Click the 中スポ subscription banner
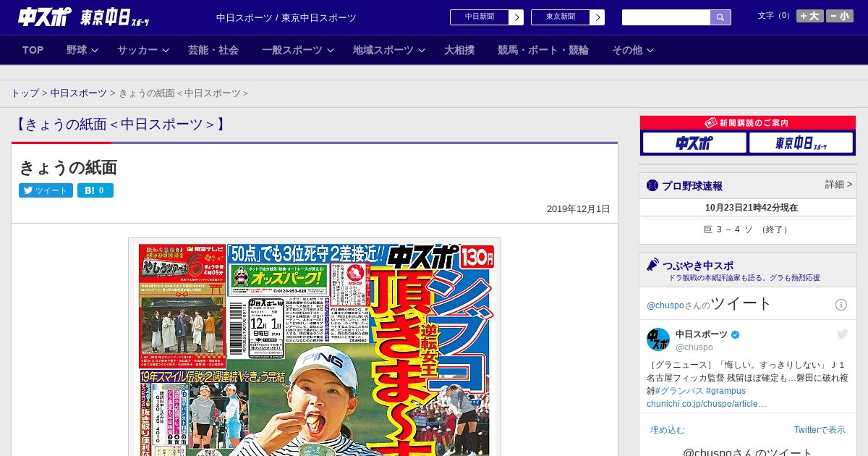 coord(694,143)
